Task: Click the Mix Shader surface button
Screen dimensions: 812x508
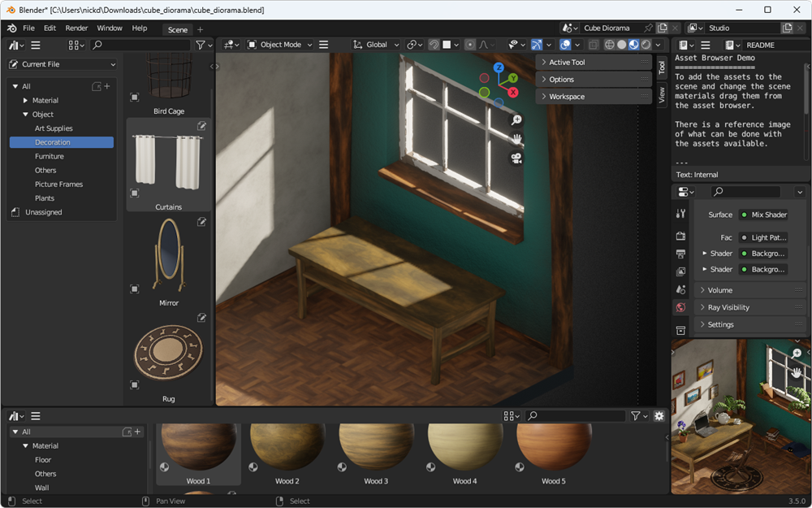Action: point(762,215)
